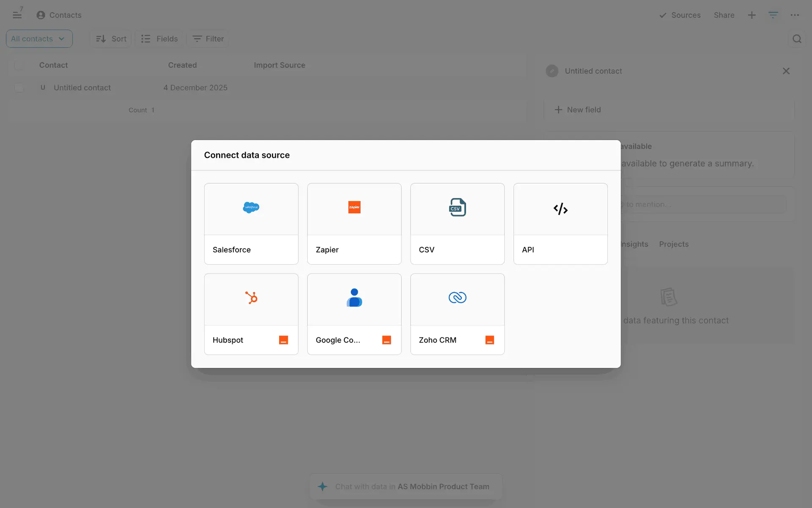Open the Sort menu
Viewport: 812px width, 508px height.
point(111,39)
